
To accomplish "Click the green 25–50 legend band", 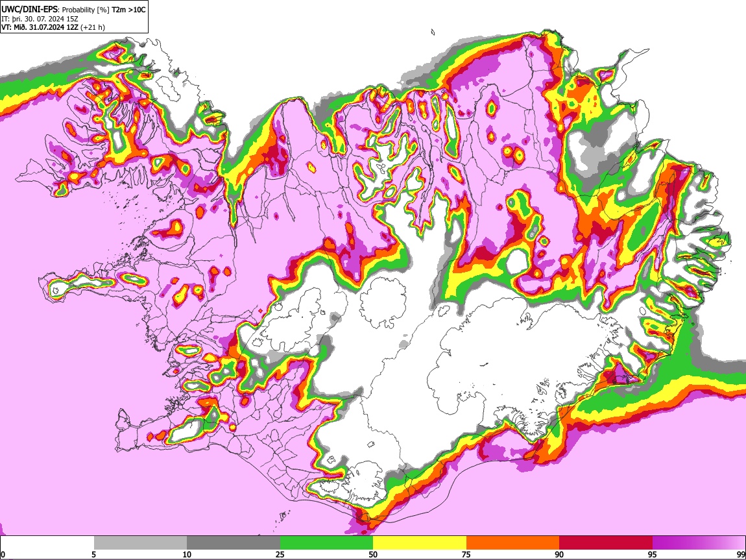I will [326, 543].
